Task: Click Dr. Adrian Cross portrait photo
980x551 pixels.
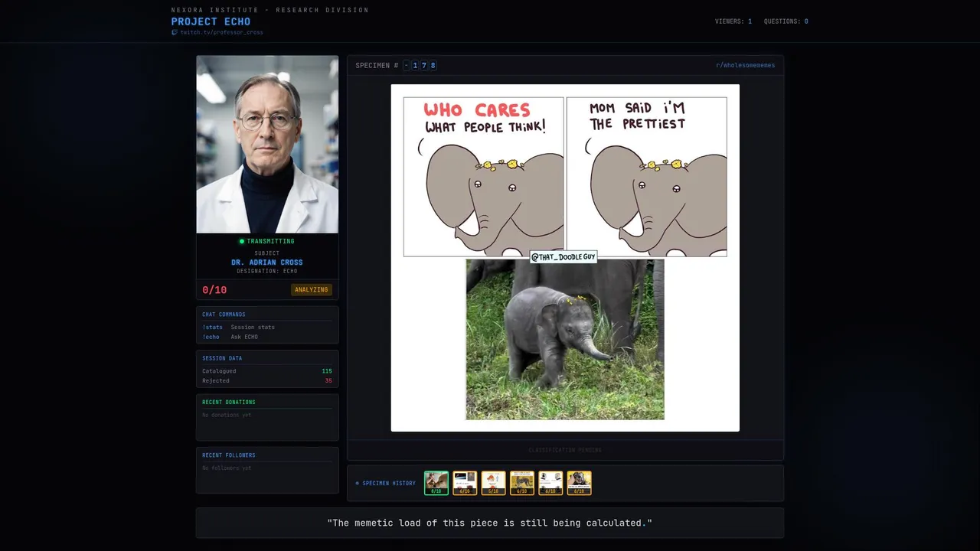Action: tap(267, 144)
